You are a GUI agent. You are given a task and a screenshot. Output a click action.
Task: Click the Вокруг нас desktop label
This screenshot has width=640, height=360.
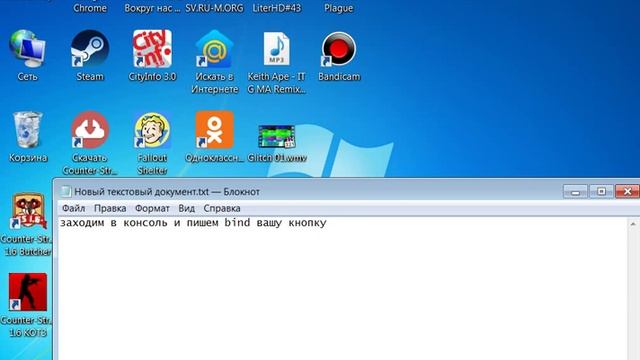tap(152, 8)
